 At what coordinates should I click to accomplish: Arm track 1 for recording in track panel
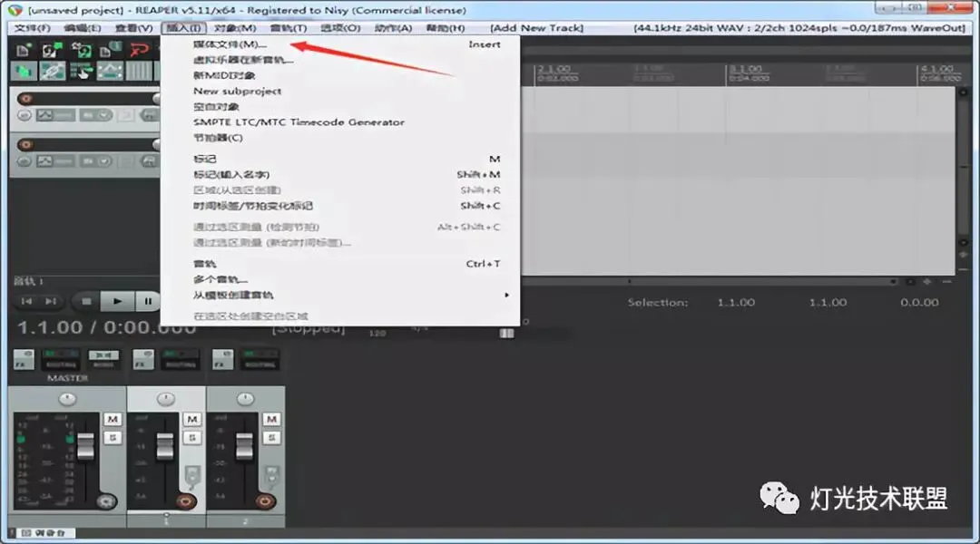pos(25,99)
